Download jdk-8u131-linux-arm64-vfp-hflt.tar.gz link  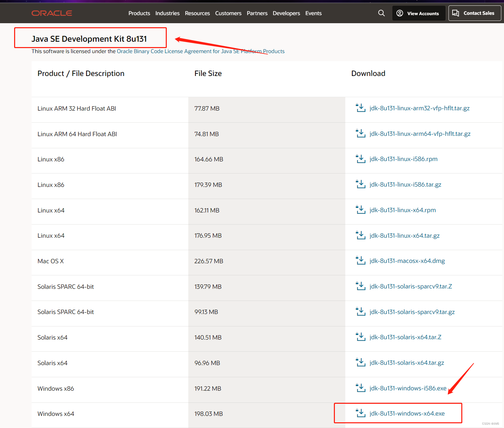tap(420, 134)
